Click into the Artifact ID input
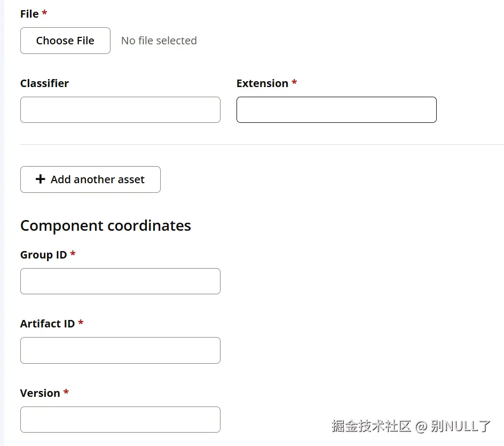504x446 pixels. tap(120, 350)
